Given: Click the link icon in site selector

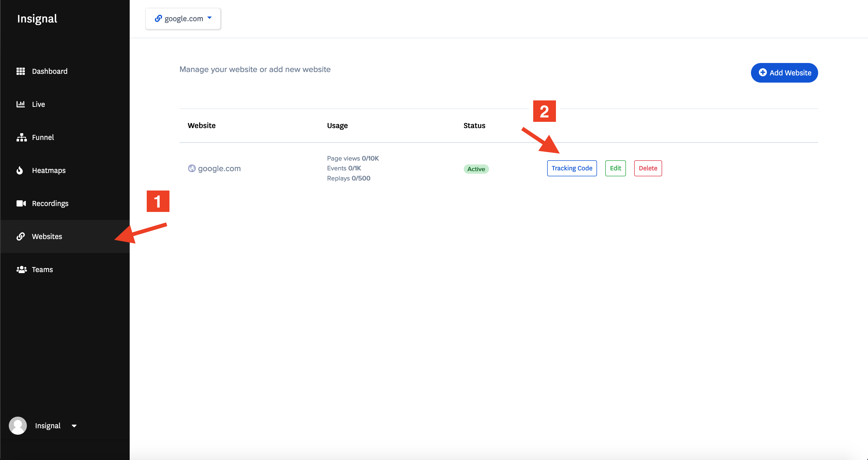Looking at the screenshot, I should pyautogui.click(x=158, y=18).
